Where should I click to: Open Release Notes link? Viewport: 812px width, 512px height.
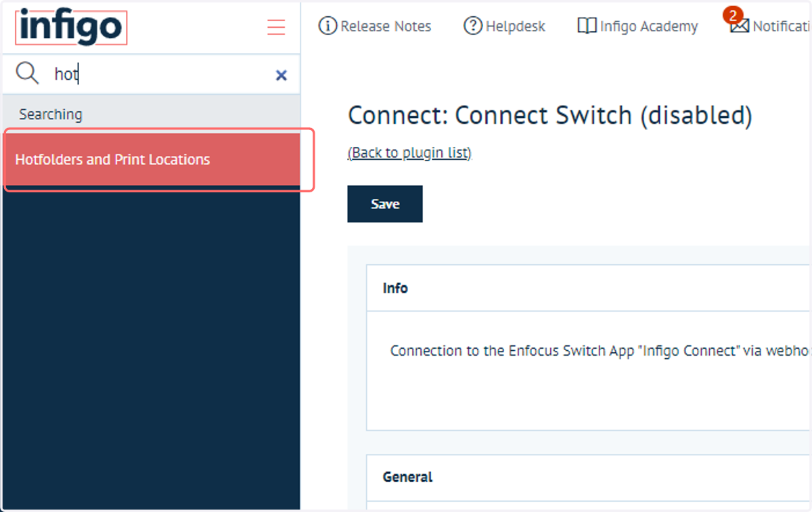click(x=375, y=26)
